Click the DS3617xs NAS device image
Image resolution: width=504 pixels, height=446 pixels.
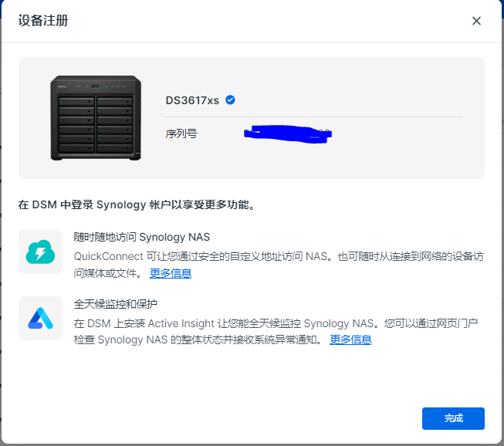[x=96, y=118]
